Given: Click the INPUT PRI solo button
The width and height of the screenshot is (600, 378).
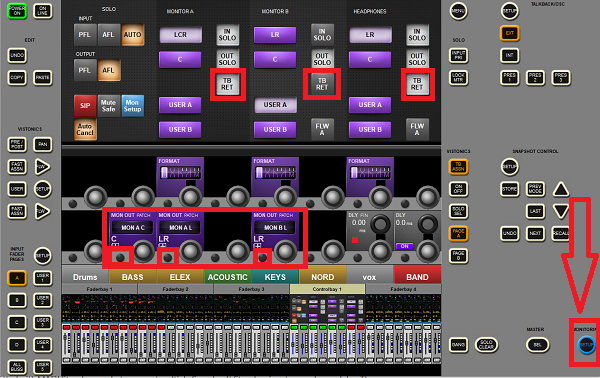Looking at the screenshot, I should coord(458,55).
